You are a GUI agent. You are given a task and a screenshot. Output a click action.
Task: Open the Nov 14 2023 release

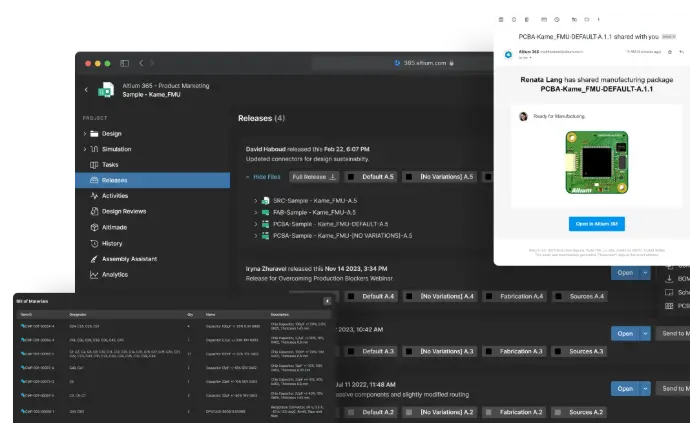point(625,273)
